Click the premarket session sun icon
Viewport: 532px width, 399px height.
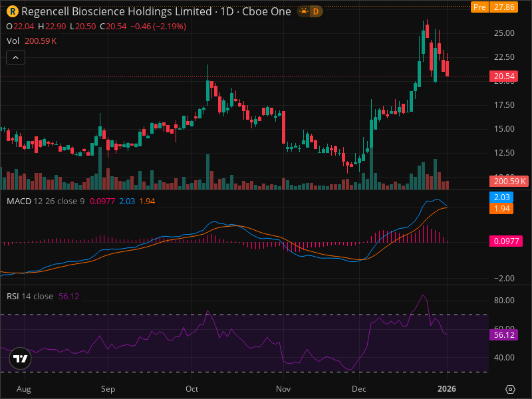[304, 11]
